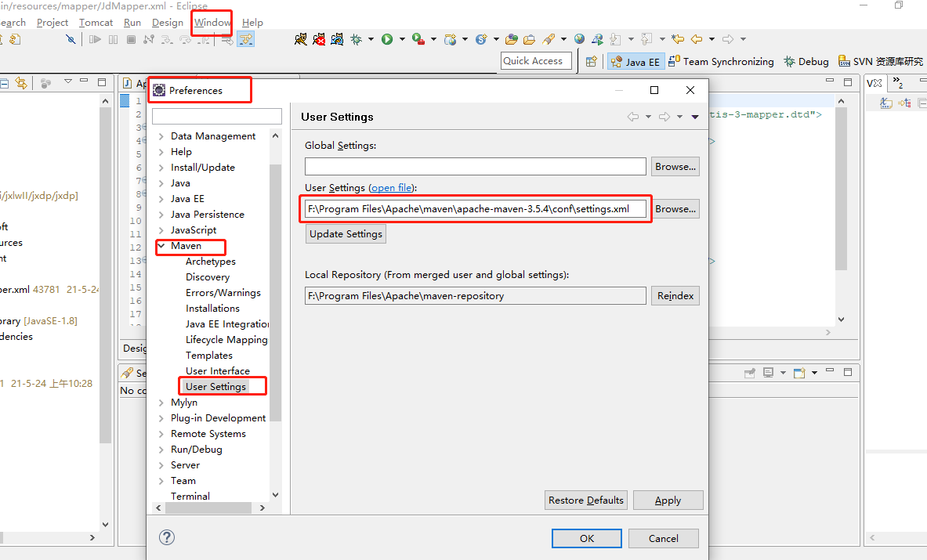Stop Tomcat with the red-X cat icon

pyautogui.click(x=318, y=38)
